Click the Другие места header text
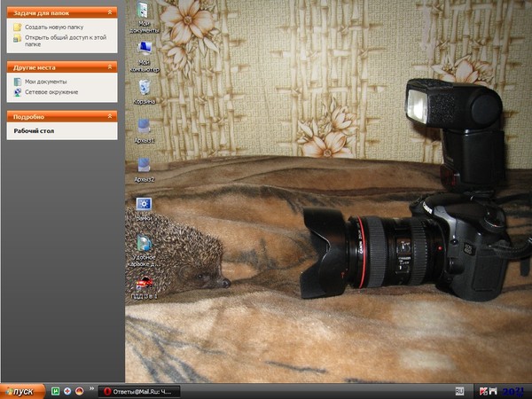Viewport: 532px width, 399px height. (35, 67)
